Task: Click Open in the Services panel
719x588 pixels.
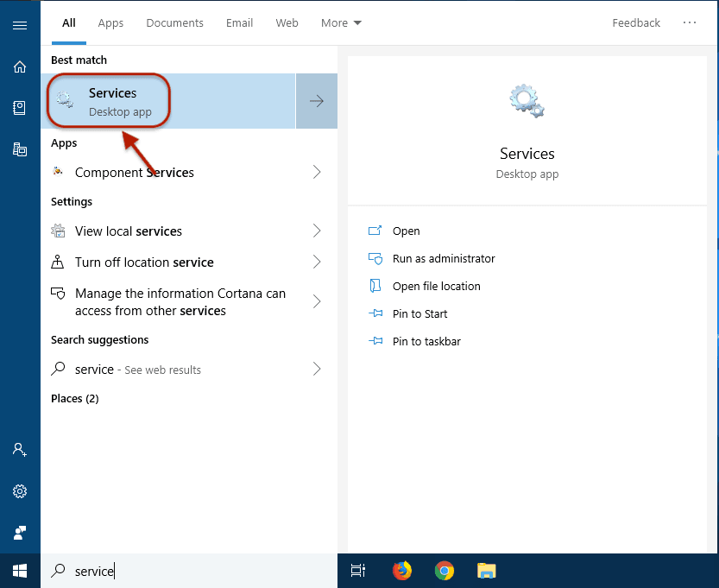Action: [406, 231]
